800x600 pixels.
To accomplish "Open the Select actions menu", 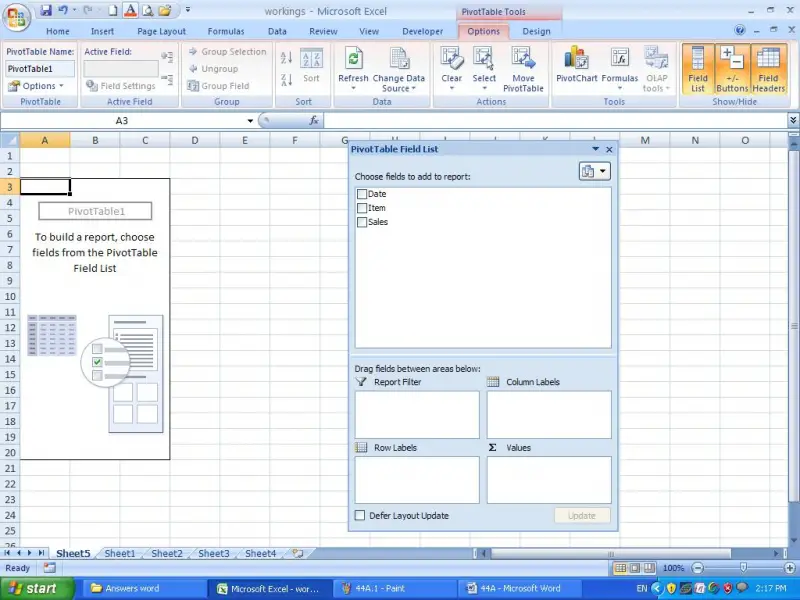I will pyautogui.click(x=484, y=68).
